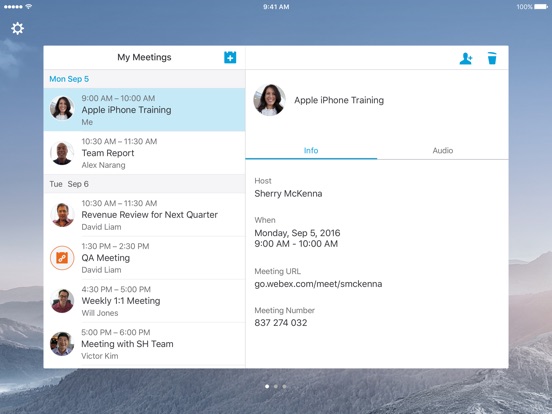
Task: Go to the second page dot
Action: pyautogui.click(x=276, y=387)
